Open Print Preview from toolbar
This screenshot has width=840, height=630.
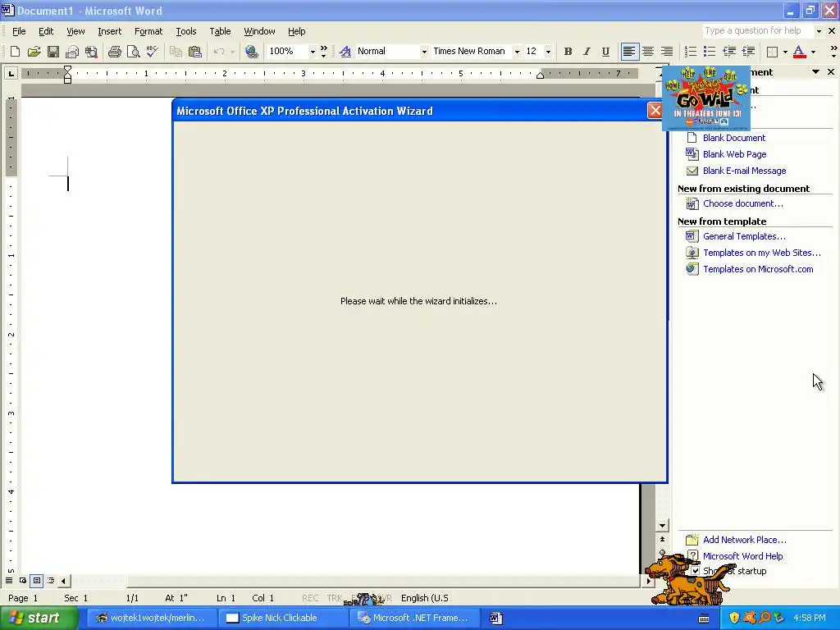134,52
